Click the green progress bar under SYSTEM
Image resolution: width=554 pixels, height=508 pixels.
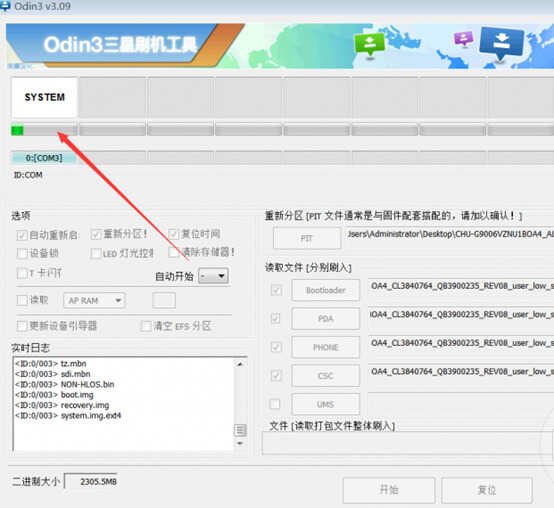pyautogui.click(x=44, y=130)
